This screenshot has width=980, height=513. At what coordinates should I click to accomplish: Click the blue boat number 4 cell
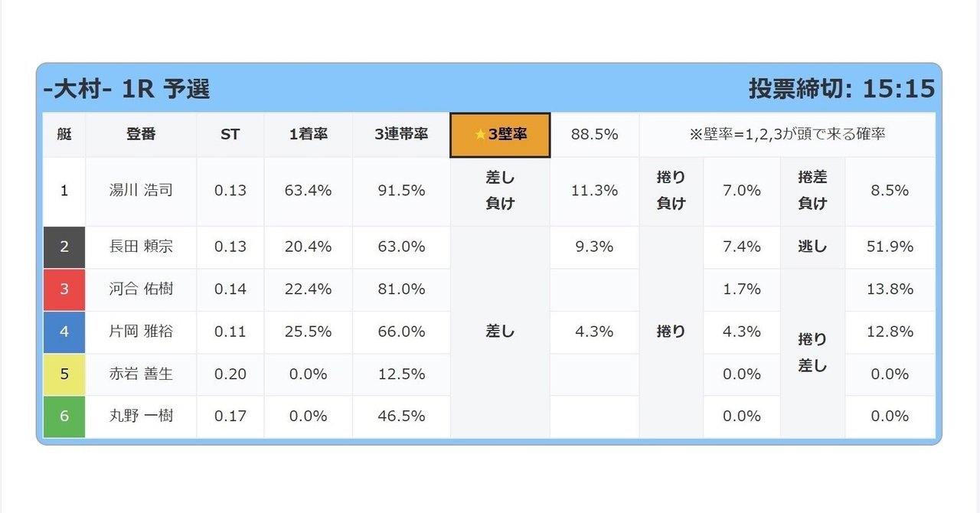[x=64, y=332]
